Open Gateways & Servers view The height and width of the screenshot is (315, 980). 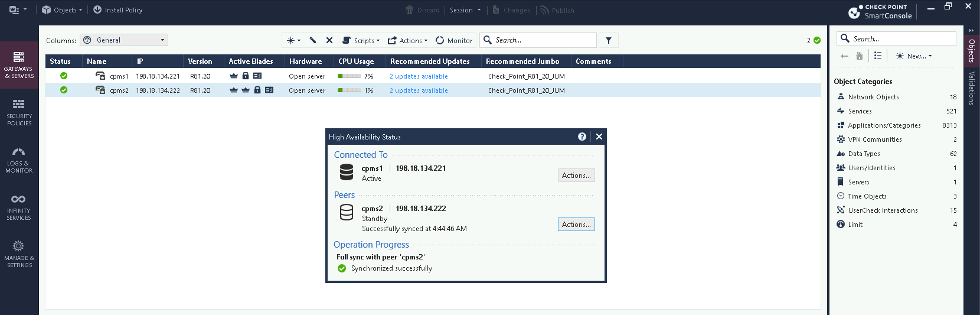click(19, 64)
